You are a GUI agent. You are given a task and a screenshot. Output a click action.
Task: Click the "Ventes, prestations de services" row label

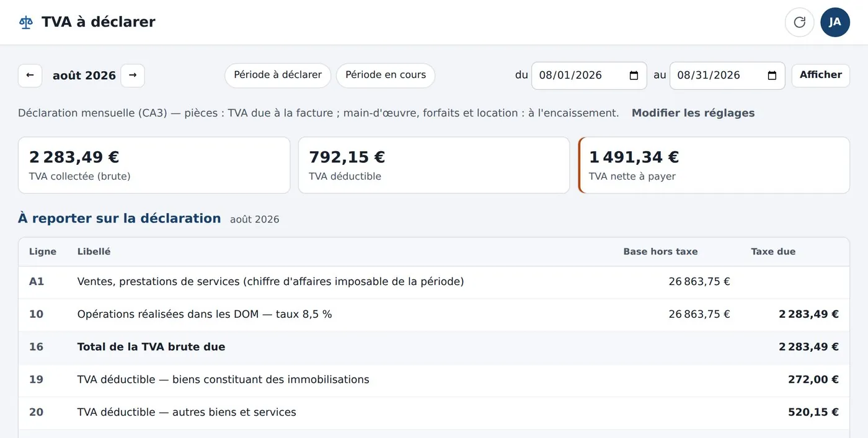click(x=270, y=282)
